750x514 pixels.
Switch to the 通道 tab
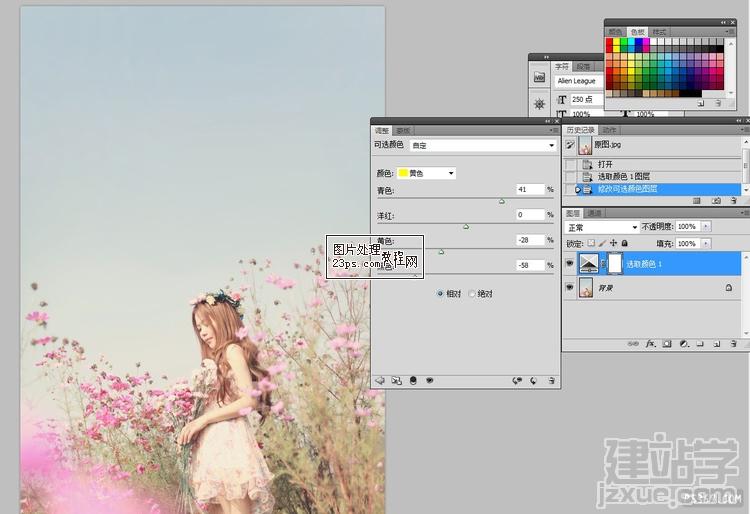click(x=594, y=213)
